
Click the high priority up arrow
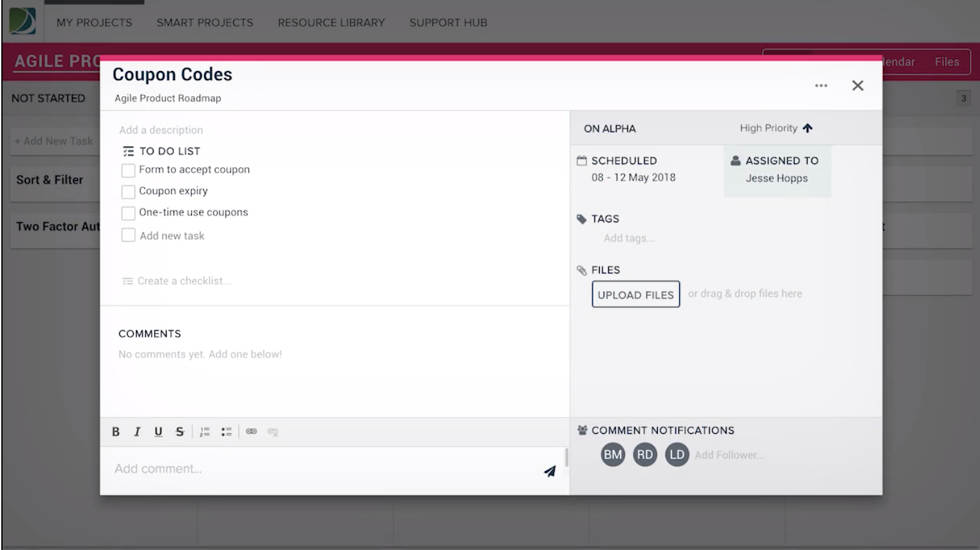point(808,128)
